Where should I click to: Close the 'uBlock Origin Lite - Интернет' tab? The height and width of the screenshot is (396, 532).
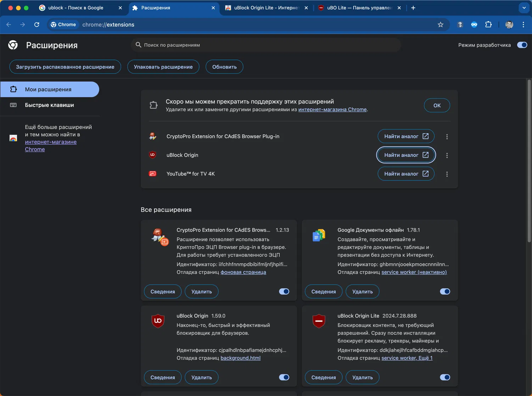306,8
